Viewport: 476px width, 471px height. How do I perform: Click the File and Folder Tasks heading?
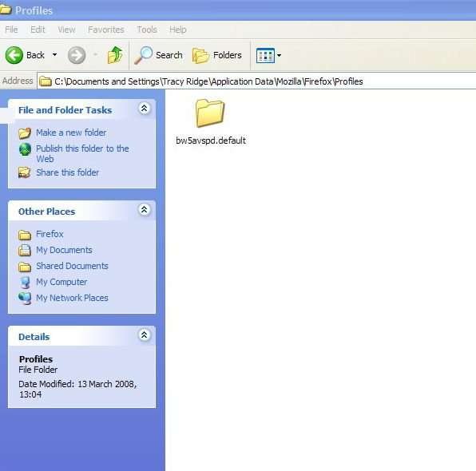(x=65, y=110)
